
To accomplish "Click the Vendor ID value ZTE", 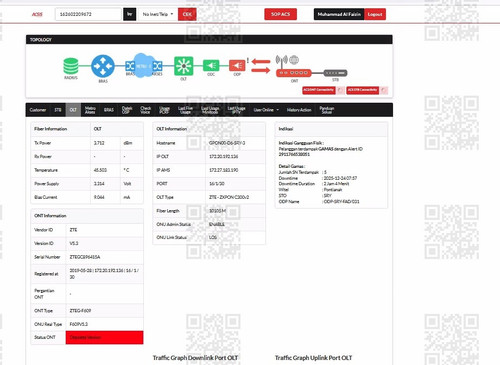I will pos(73,230).
